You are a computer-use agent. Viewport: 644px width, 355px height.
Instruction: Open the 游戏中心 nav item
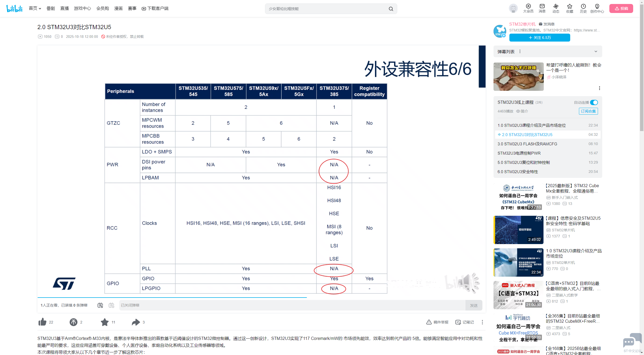[83, 8]
